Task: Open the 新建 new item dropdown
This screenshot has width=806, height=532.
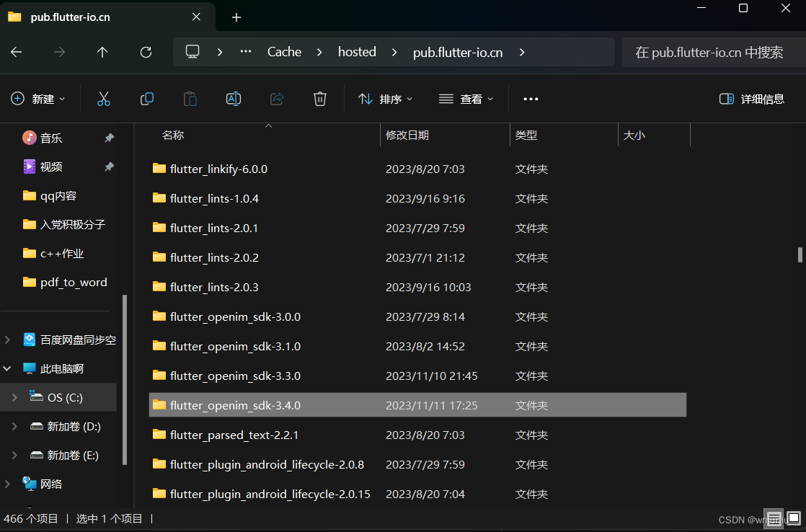Action: 39,99
